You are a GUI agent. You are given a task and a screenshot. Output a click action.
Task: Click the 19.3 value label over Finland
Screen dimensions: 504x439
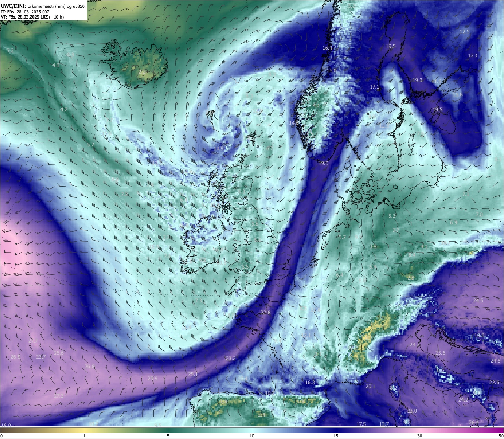pos(417,80)
